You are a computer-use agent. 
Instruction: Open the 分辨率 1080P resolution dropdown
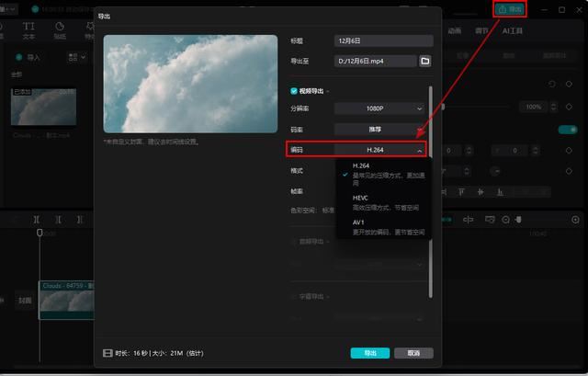coord(382,108)
